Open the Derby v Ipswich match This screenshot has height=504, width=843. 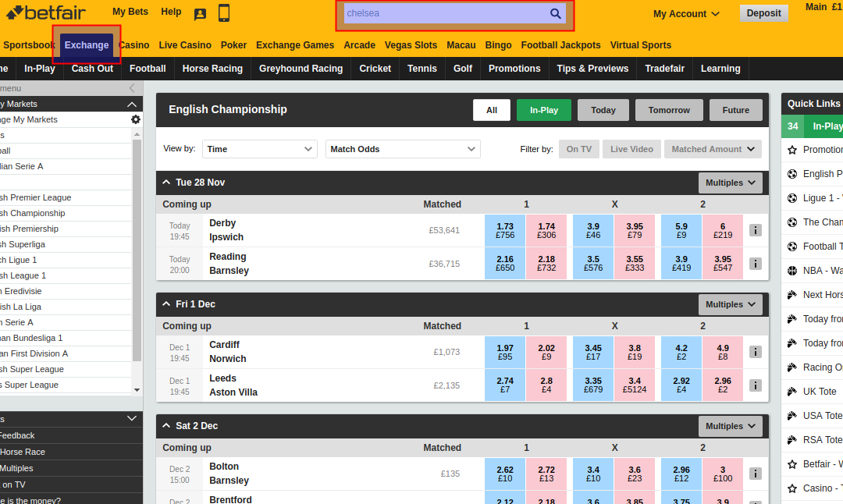[226, 230]
